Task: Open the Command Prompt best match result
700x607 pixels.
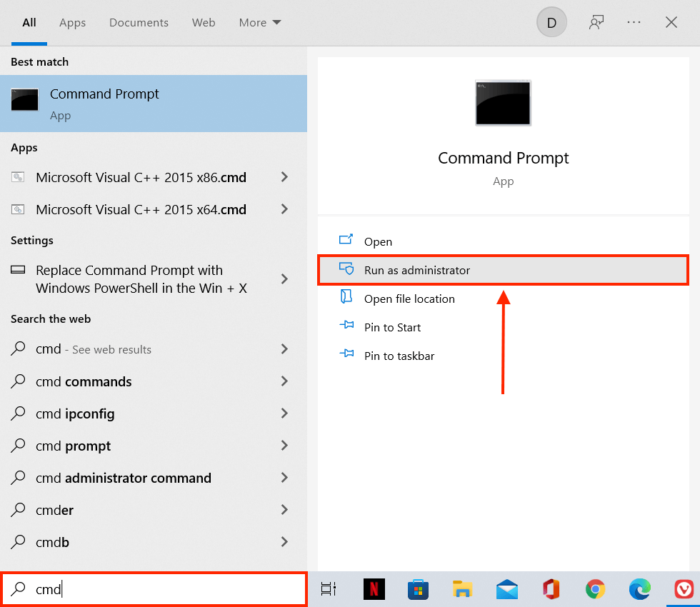Action: [154, 104]
